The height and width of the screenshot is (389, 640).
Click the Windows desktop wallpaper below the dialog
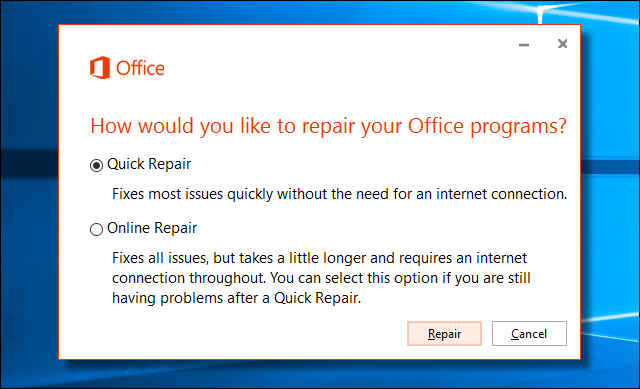tap(320, 373)
